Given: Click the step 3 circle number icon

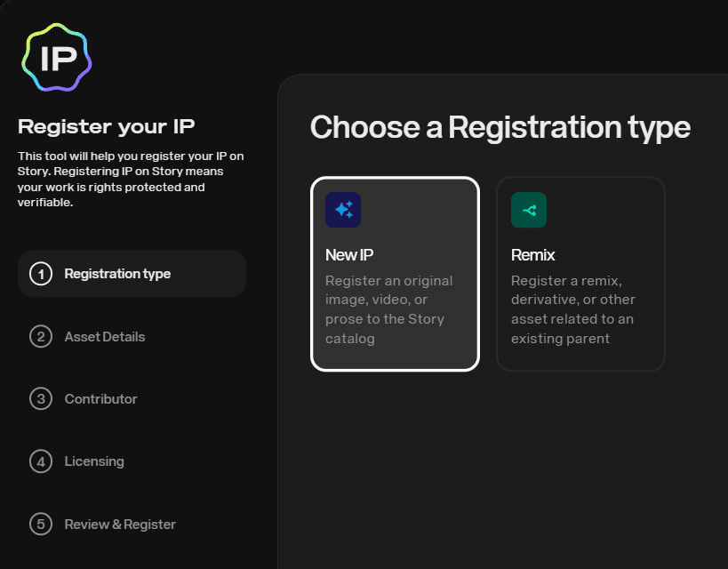Looking at the screenshot, I should pyautogui.click(x=41, y=399).
